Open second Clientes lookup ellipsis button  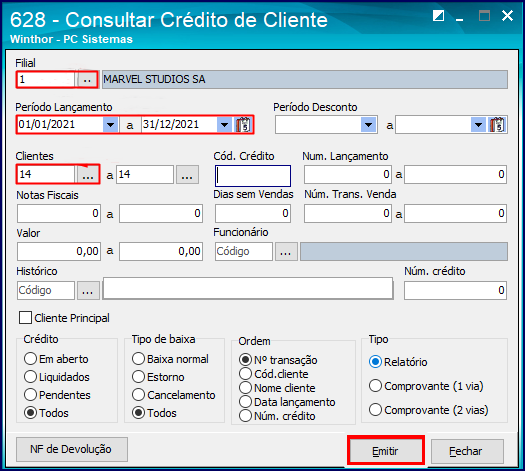pyautogui.click(x=187, y=174)
